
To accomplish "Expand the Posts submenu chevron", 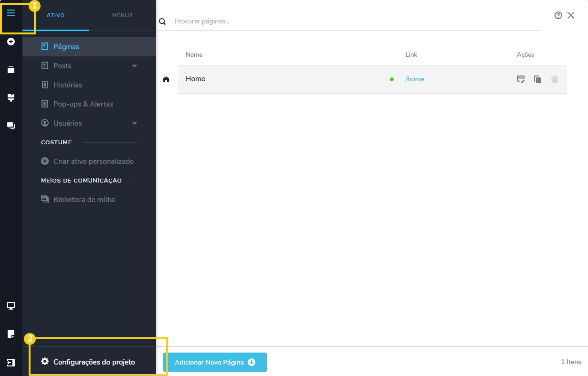I will pos(135,66).
